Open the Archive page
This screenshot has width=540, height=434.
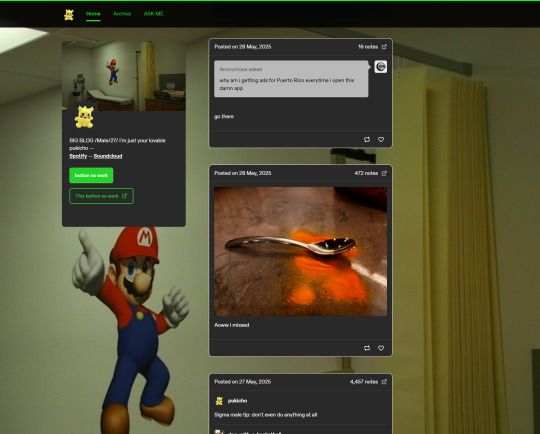point(122,14)
